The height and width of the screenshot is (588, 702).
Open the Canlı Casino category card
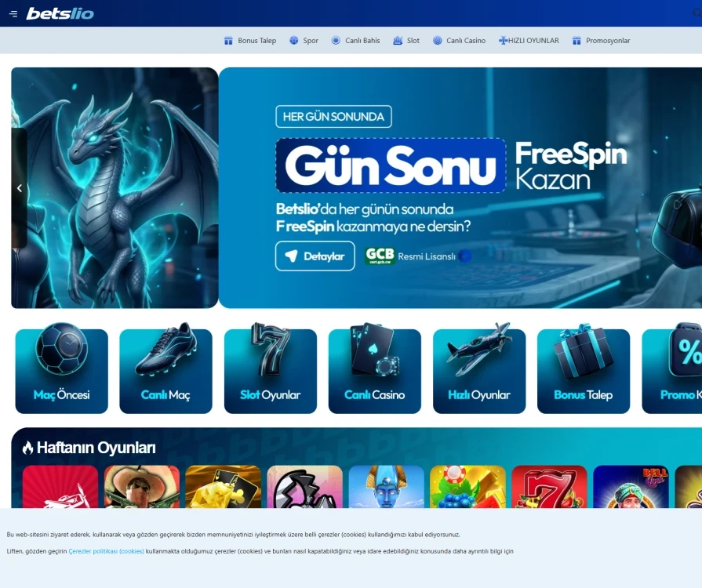point(375,372)
